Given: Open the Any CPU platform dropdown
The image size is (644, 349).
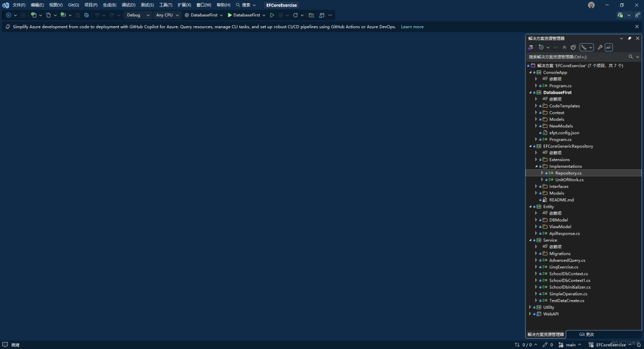Looking at the screenshot, I should click(167, 15).
